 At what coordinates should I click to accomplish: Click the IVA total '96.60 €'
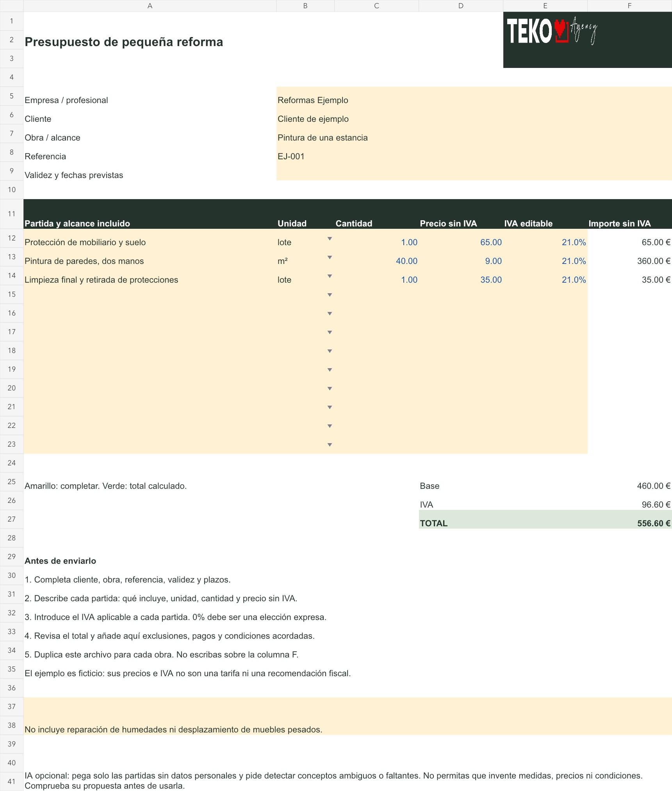(x=656, y=505)
